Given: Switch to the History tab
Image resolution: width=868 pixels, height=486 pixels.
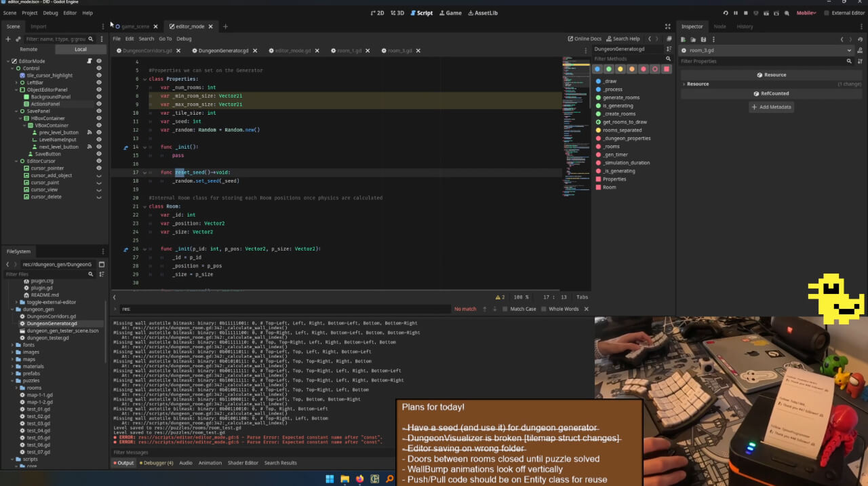Looking at the screenshot, I should tap(745, 26).
